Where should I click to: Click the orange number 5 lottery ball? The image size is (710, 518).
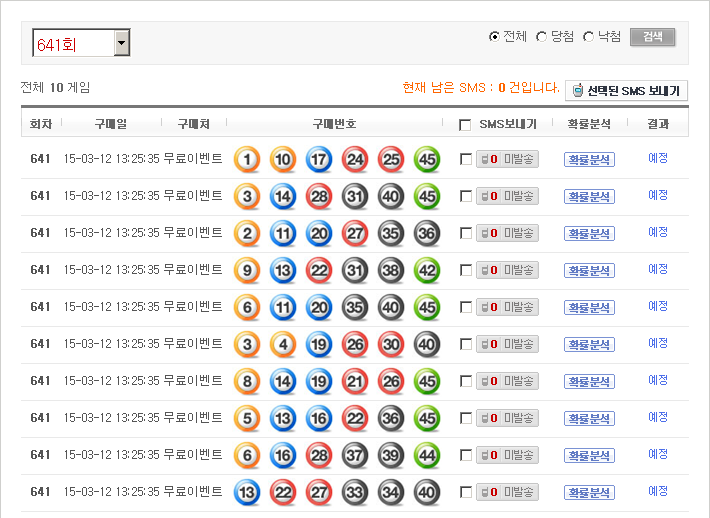click(x=247, y=418)
